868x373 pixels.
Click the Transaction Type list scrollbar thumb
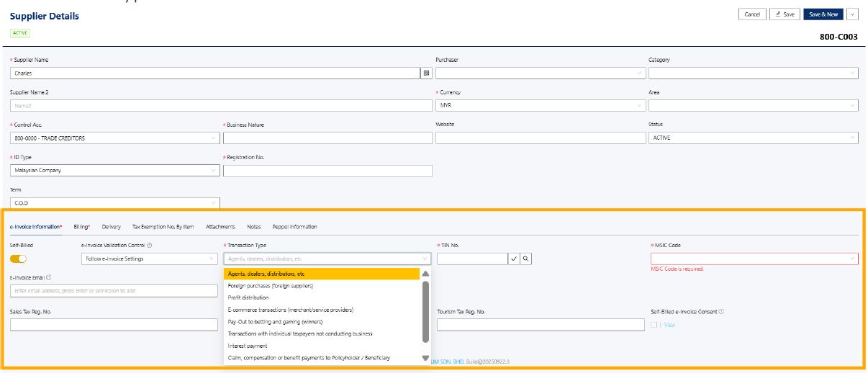pyautogui.click(x=425, y=310)
